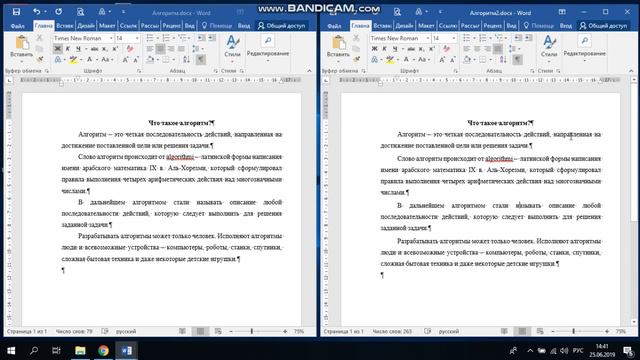This screenshot has width=640, height=360.
Task: Open font size dropdown in left window
Action: 137,38
